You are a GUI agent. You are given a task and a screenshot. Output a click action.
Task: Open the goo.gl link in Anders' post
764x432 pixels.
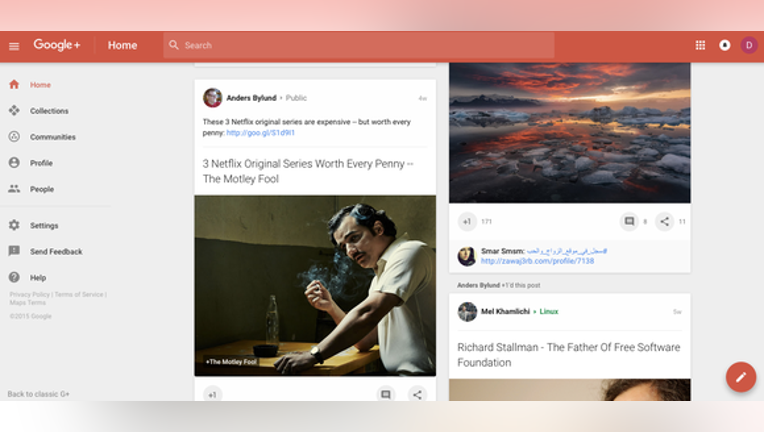click(261, 132)
